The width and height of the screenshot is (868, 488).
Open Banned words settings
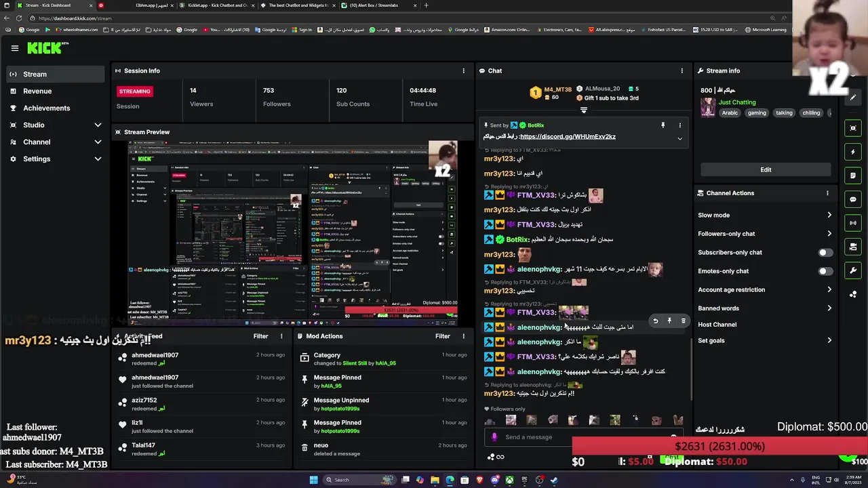pos(765,308)
